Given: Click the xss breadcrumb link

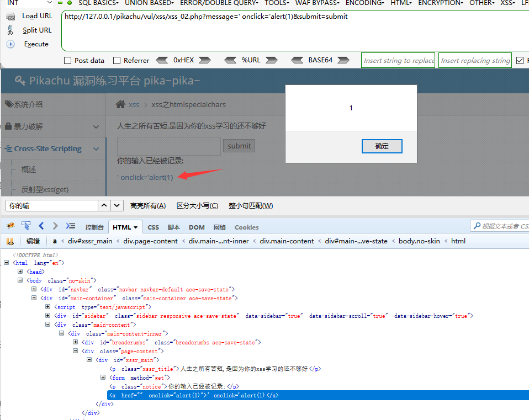Looking at the screenshot, I should click(x=134, y=105).
